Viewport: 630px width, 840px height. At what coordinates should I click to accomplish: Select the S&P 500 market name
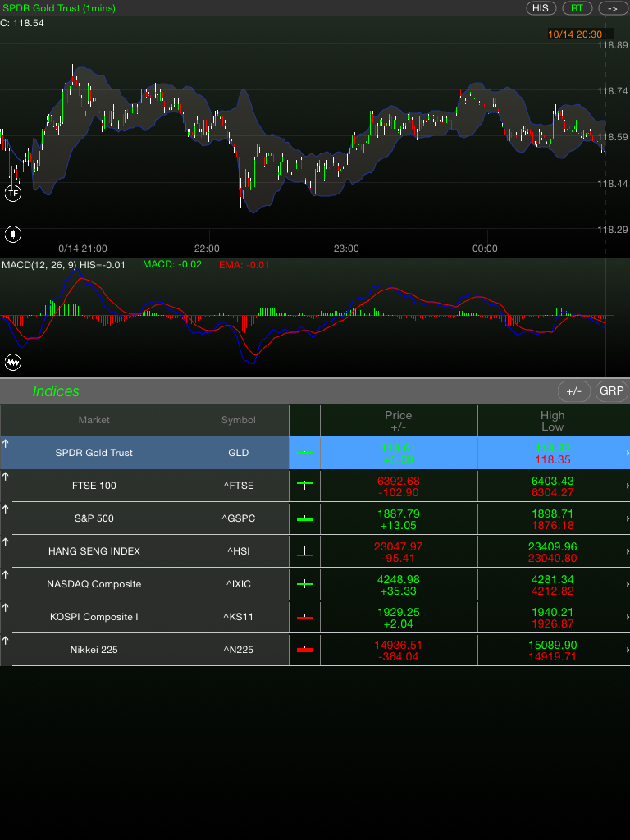[x=94, y=518]
